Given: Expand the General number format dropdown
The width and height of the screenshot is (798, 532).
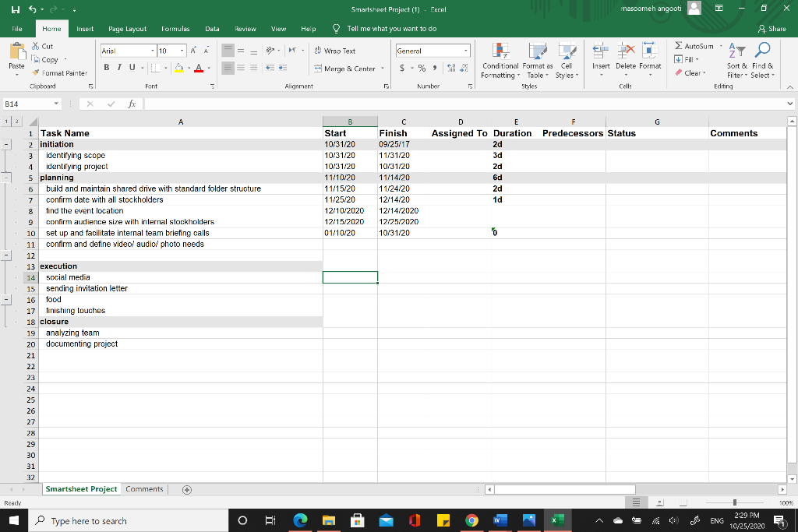Looking at the screenshot, I should (x=466, y=51).
